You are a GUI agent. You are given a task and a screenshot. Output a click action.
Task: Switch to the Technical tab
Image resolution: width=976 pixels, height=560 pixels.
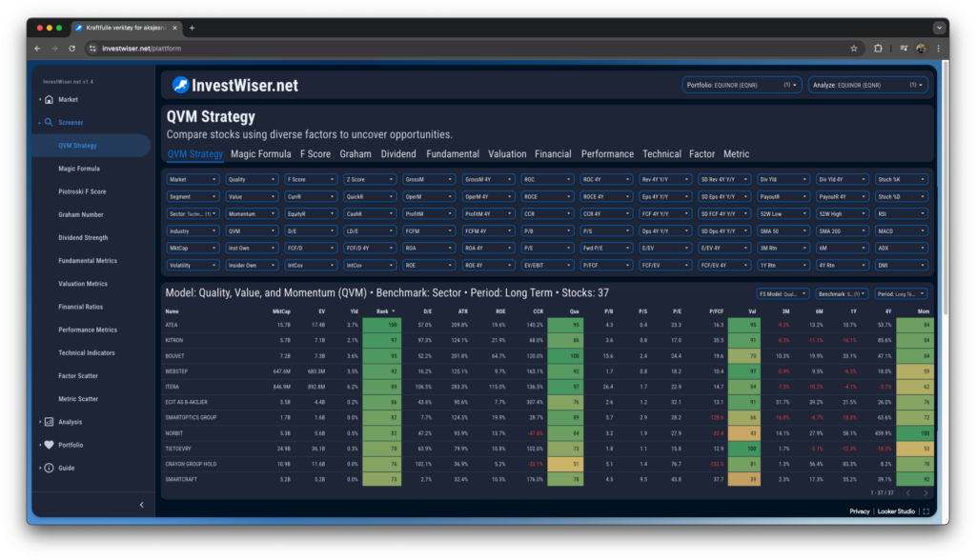[661, 154]
